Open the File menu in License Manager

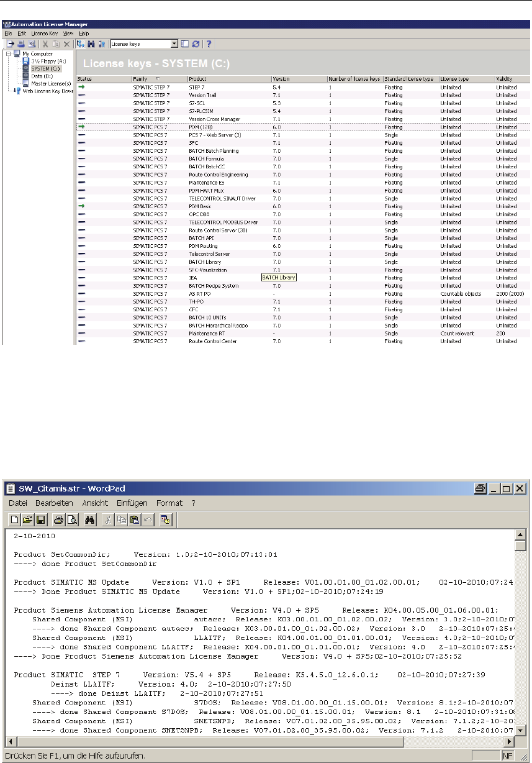tap(8, 33)
